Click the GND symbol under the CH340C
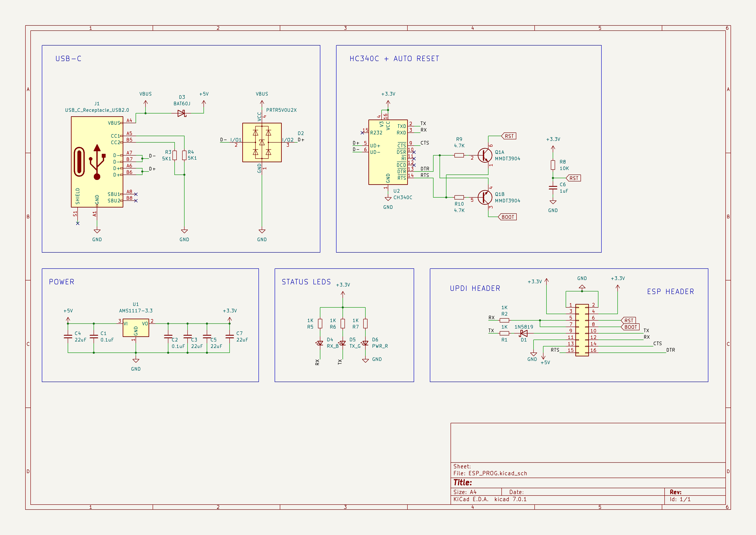This screenshot has width=756, height=535. pyautogui.click(x=388, y=199)
